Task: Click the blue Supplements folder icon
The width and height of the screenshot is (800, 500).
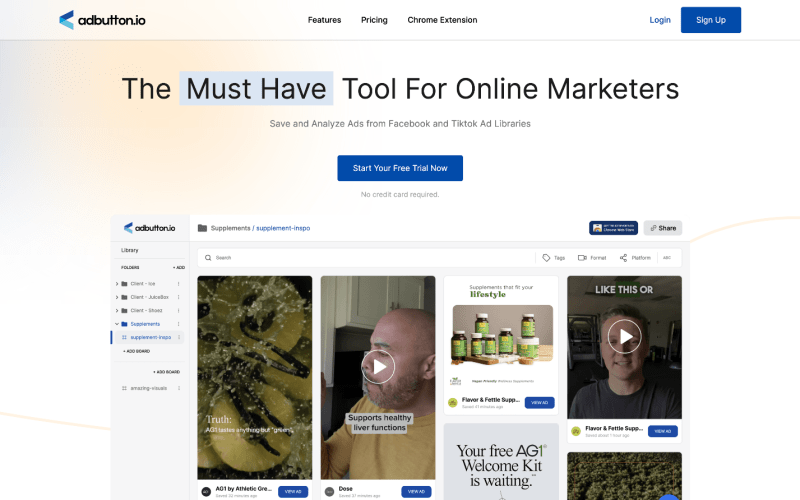Action: [124, 324]
